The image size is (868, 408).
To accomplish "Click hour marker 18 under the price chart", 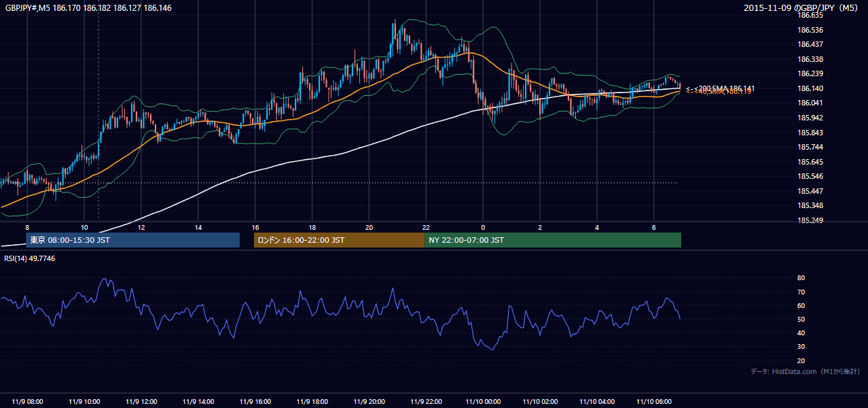I will click(x=312, y=227).
